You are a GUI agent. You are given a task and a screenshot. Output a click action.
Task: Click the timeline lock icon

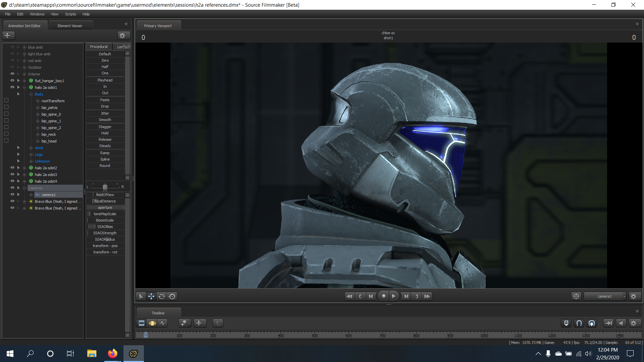click(566, 323)
